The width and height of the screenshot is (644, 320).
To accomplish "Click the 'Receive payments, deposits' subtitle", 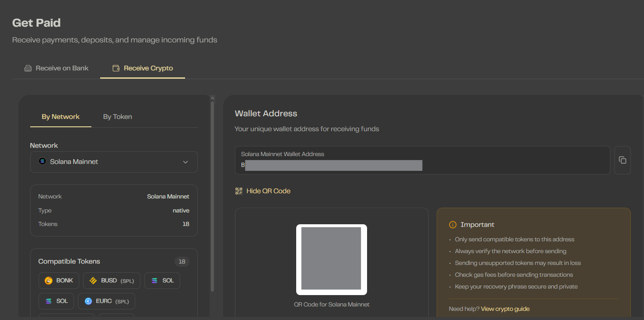I will [x=115, y=40].
